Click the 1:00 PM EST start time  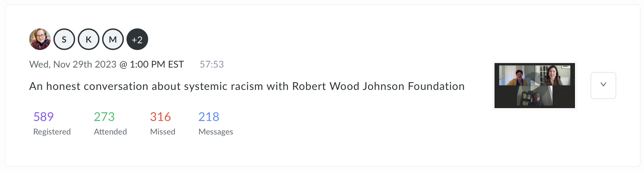(x=157, y=64)
